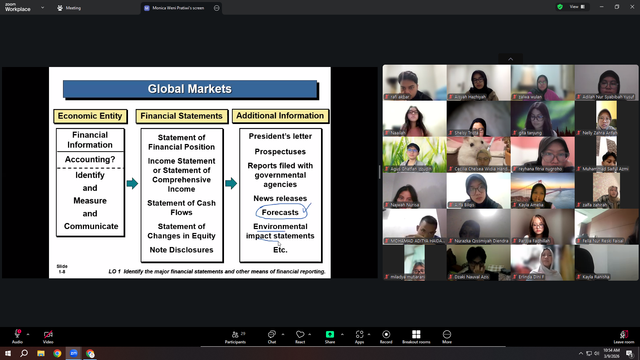Expand share options arrow beside Share
The width and height of the screenshot is (640, 360).
pyautogui.click(x=342, y=335)
